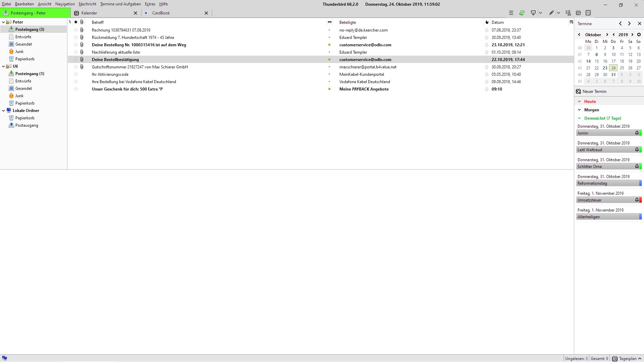Collapse the Uli account folder tree
This screenshot has width=644, height=362.
[x=3, y=66]
